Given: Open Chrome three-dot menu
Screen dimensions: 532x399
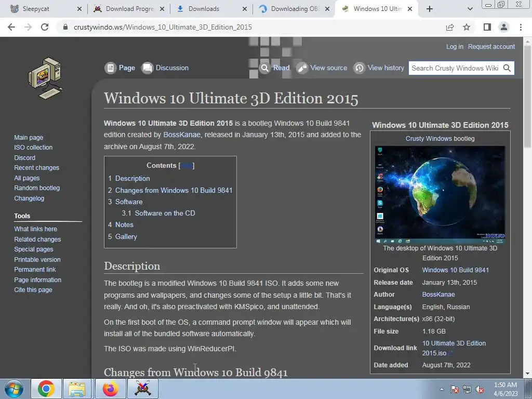Looking at the screenshot, I should pyautogui.click(x=521, y=27).
